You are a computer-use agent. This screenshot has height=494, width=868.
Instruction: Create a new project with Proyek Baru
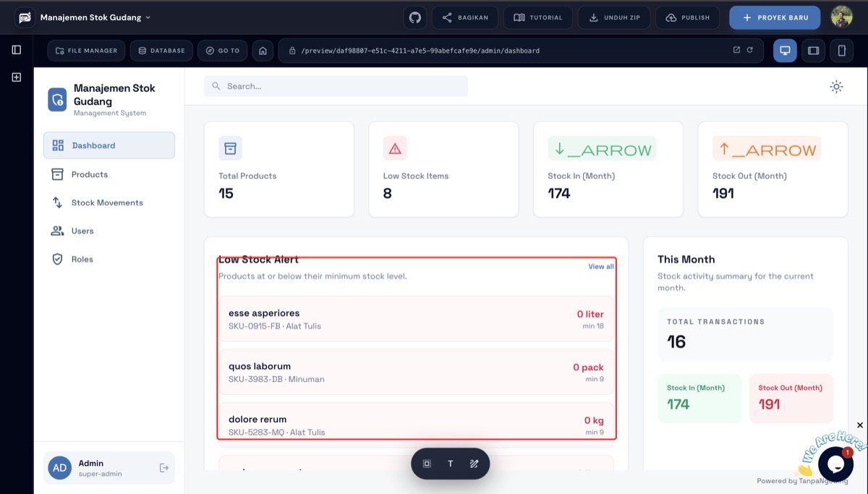click(775, 17)
